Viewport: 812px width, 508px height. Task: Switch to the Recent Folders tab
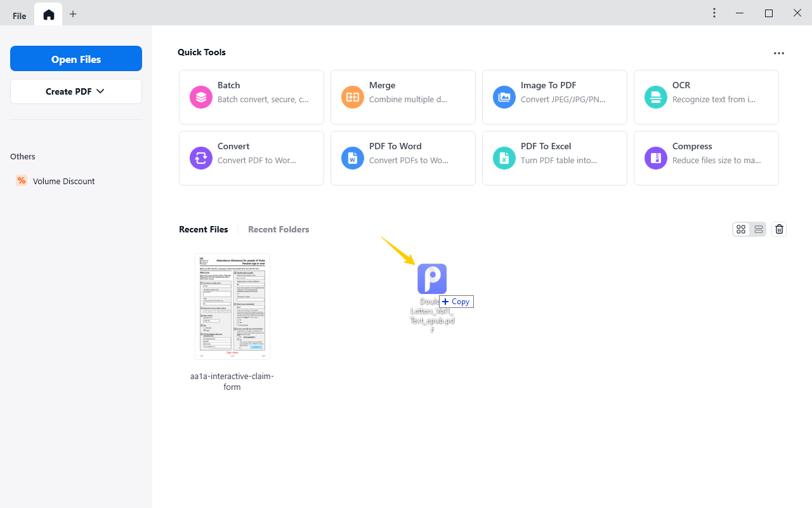(278, 229)
